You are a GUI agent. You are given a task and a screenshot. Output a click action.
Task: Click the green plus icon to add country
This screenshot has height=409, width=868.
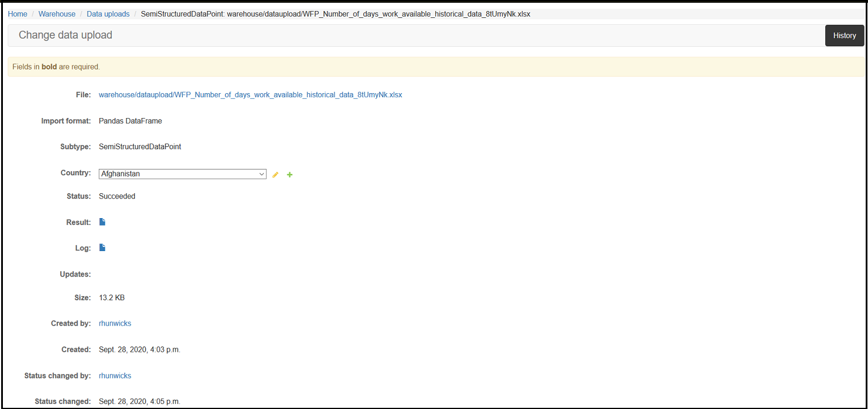point(290,175)
